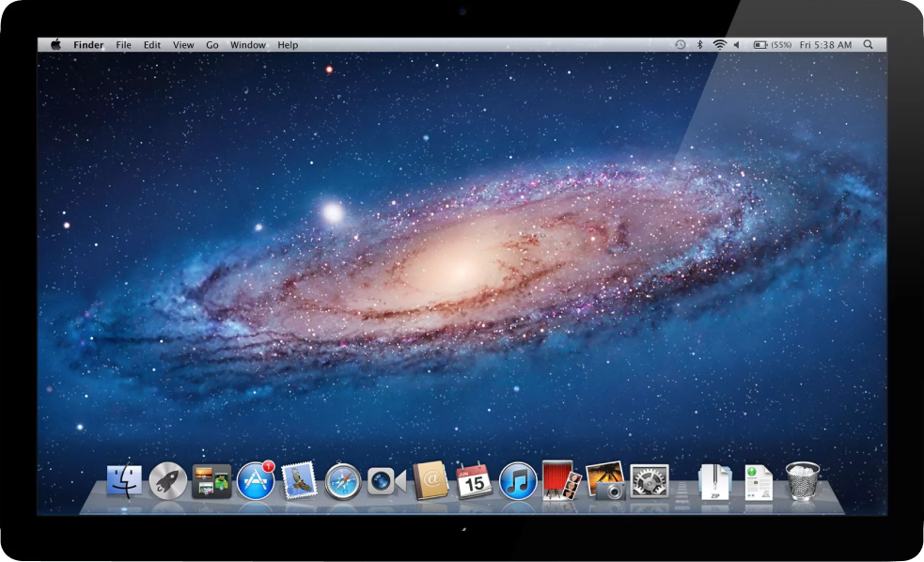
Task: Open the Go menu
Action: [212, 45]
